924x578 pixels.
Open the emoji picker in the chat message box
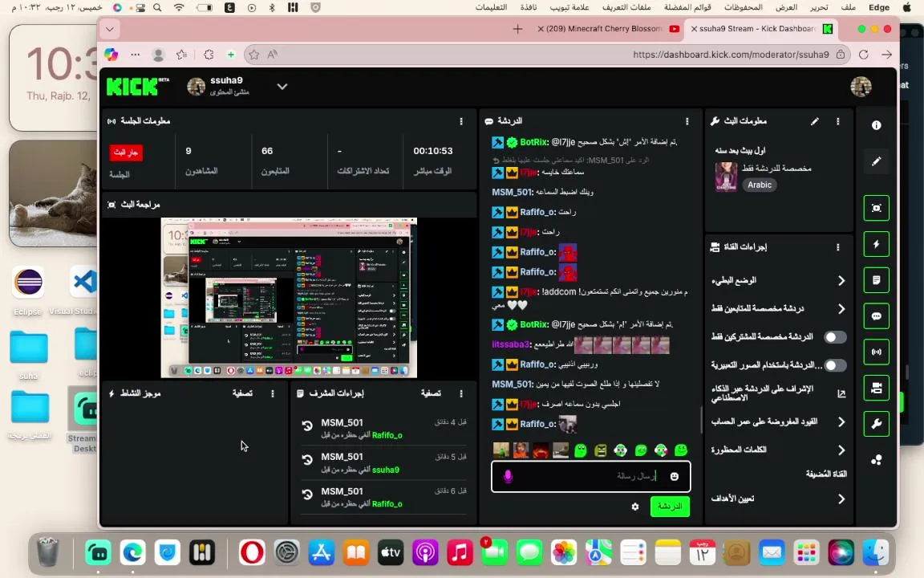coord(674,477)
